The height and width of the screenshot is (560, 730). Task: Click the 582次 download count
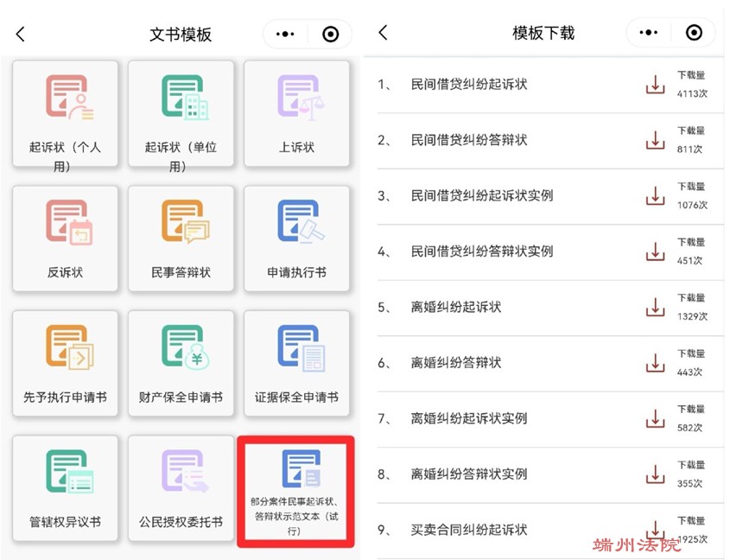point(689,428)
